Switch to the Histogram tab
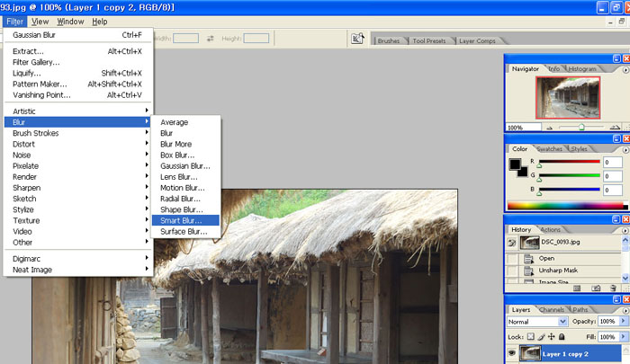Viewport: 630px width, 364px height. pos(582,68)
